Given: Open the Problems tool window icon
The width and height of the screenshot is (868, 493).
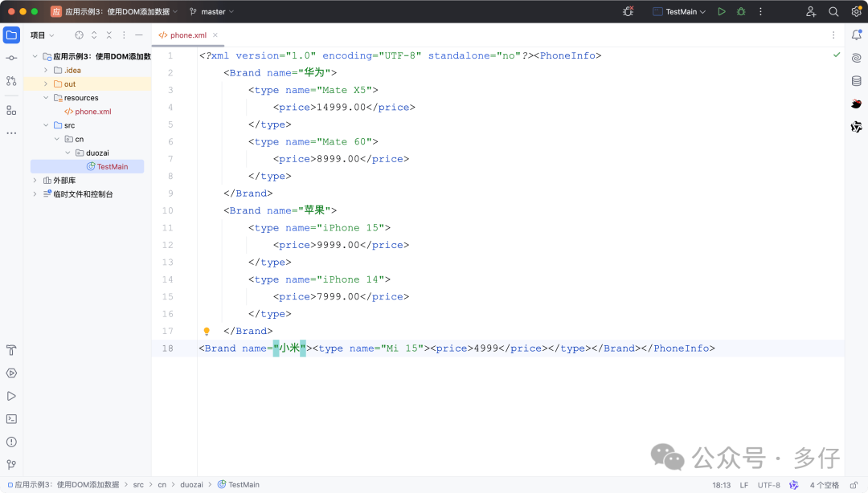Looking at the screenshot, I should coord(11,442).
